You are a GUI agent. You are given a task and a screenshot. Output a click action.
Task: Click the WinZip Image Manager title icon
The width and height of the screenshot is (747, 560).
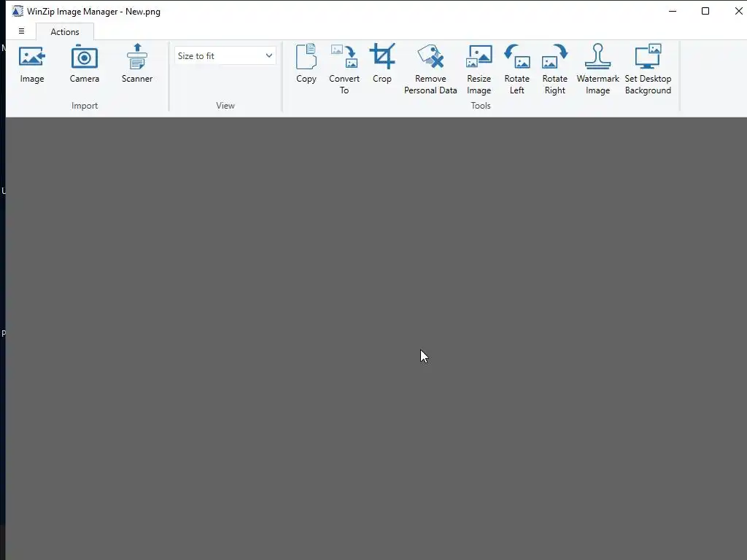[18, 11]
